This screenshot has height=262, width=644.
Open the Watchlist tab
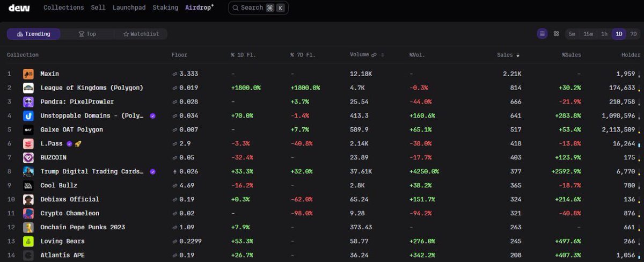coord(141,34)
